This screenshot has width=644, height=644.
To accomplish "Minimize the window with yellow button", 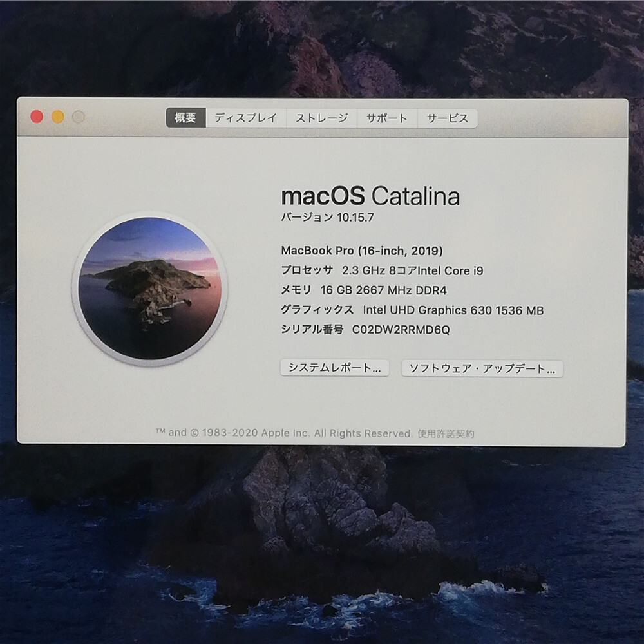I will (58, 117).
